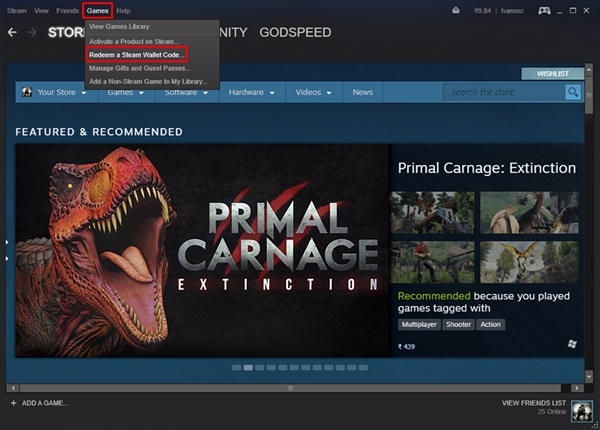Click the window resize grip icon
This screenshot has height=430, width=600.
595,425
